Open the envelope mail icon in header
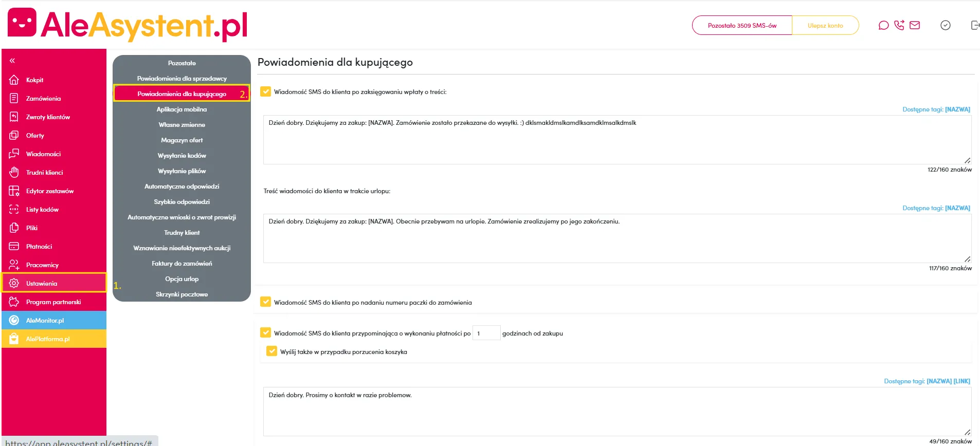The height and width of the screenshot is (446, 980). (915, 25)
